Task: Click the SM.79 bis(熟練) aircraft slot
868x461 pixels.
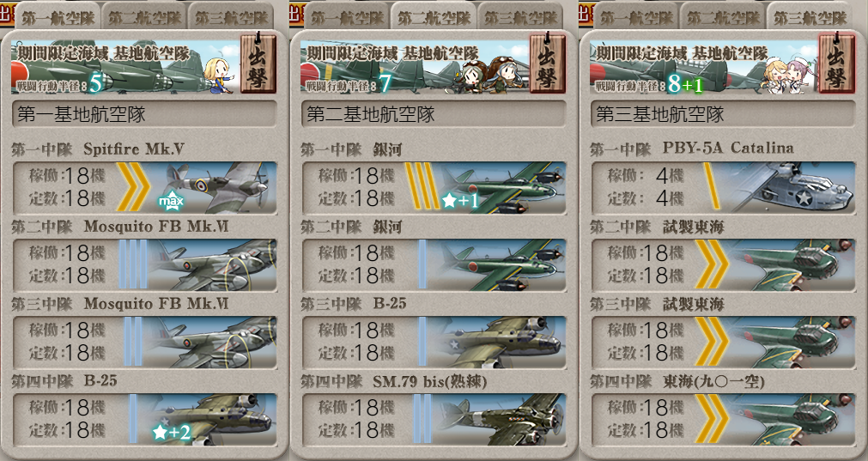Action: tap(434, 419)
